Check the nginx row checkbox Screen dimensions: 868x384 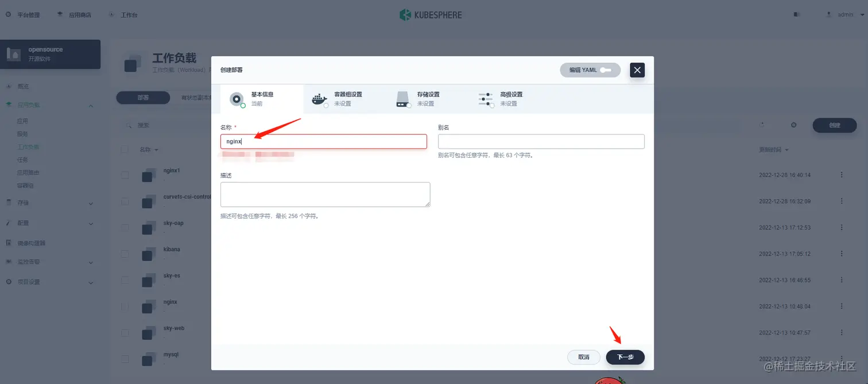coord(125,307)
